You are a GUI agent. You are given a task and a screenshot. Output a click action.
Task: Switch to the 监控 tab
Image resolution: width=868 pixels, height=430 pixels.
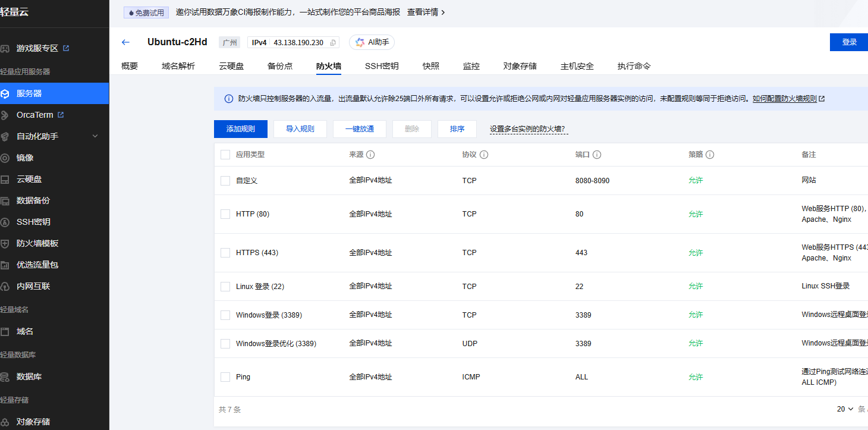tap(471, 66)
